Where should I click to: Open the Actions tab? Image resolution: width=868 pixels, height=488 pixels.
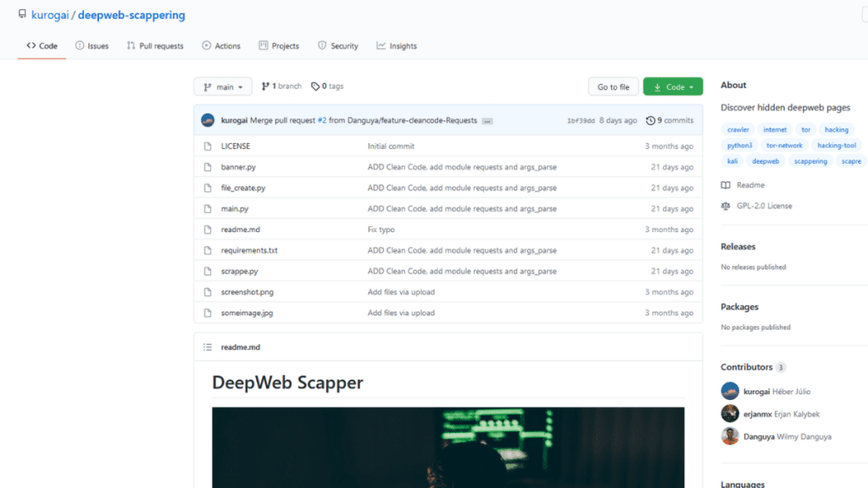coord(221,46)
